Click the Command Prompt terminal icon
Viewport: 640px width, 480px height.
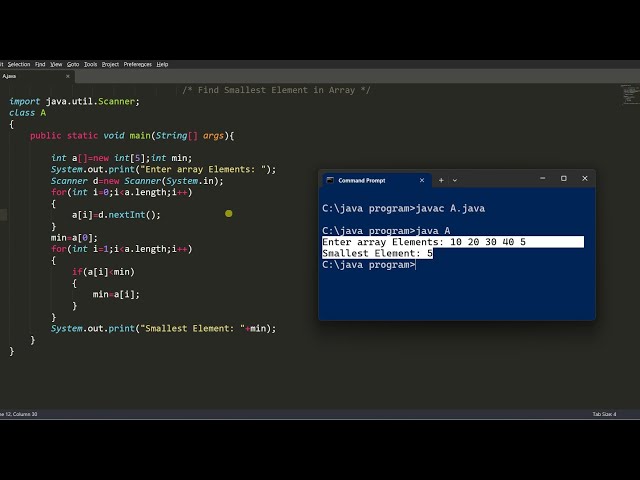click(x=330, y=180)
